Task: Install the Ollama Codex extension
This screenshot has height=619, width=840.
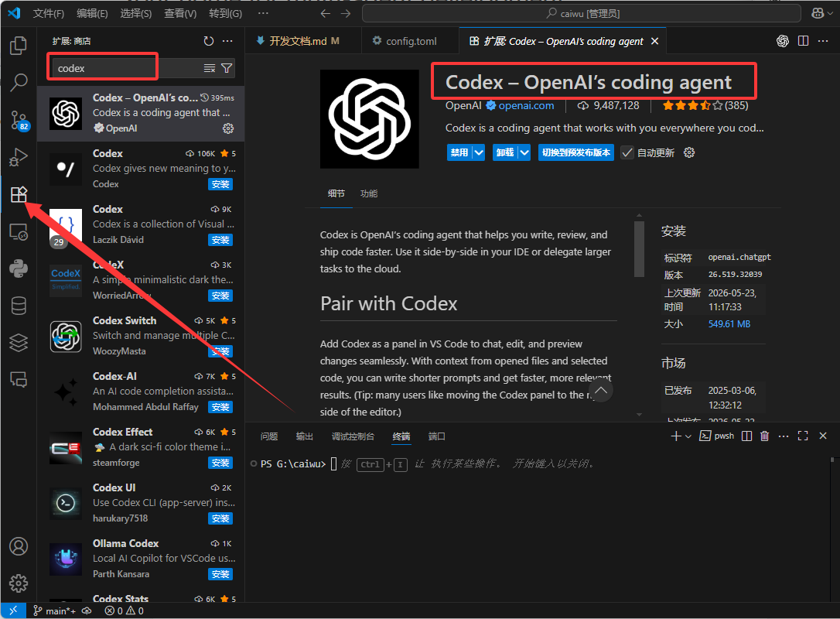Action: [x=220, y=575]
